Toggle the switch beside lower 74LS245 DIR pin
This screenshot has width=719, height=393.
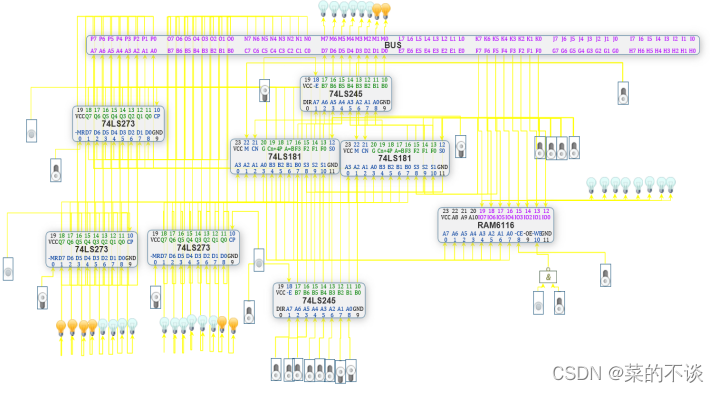point(249,312)
